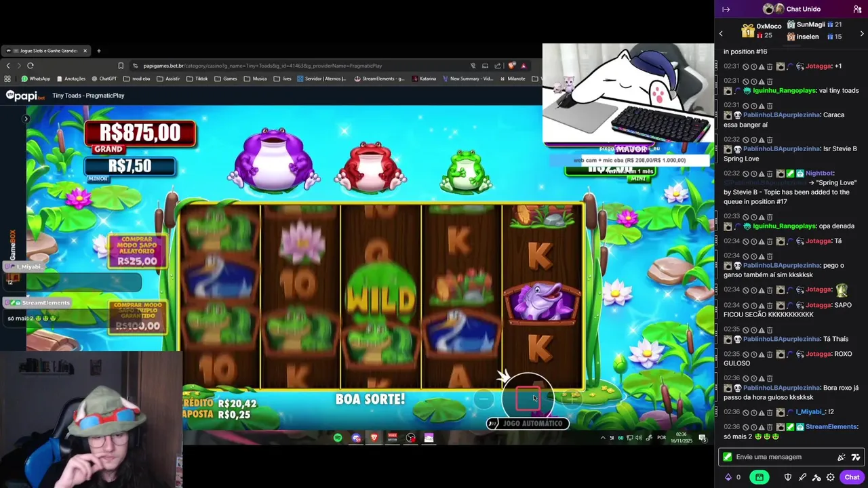Click the papi bet logo

(x=26, y=96)
